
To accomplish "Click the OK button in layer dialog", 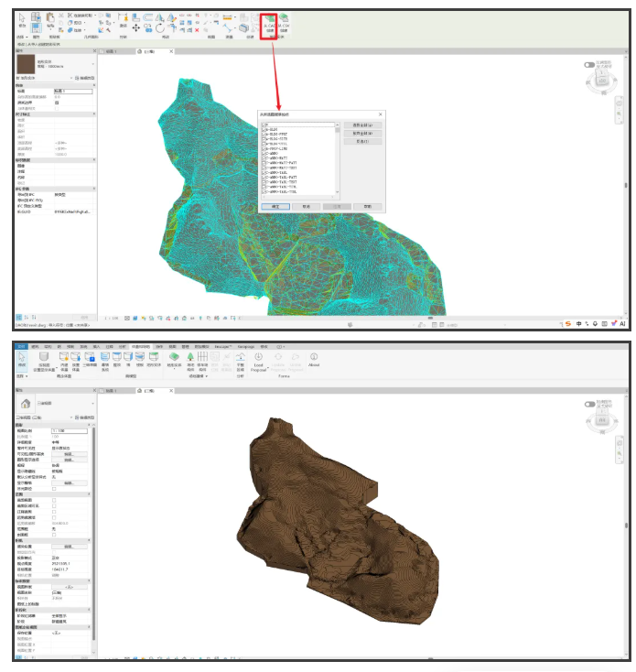I will pyautogui.click(x=275, y=207).
